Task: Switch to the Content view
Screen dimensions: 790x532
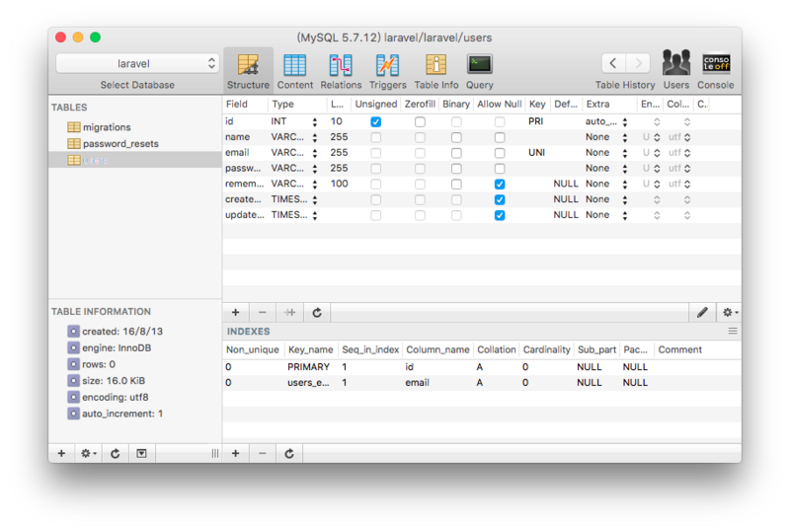Action: 294,71
